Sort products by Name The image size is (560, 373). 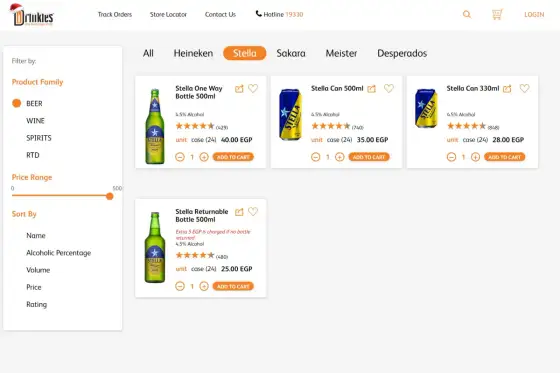coord(36,235)
